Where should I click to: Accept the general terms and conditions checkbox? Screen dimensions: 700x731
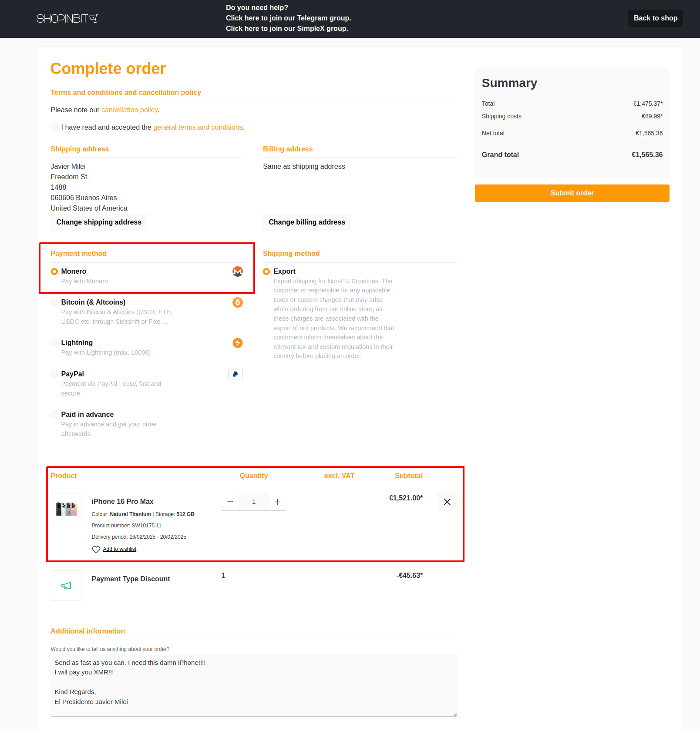(54, 127)
